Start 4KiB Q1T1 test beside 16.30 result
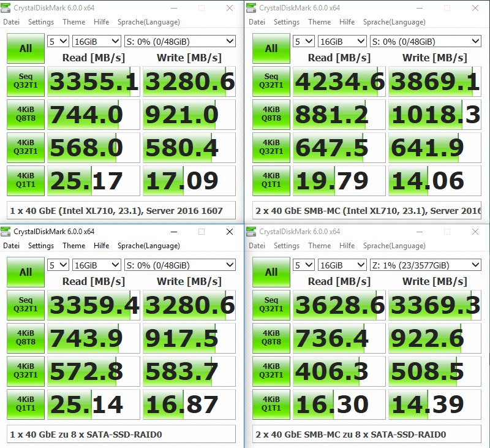 coord(271,404)
